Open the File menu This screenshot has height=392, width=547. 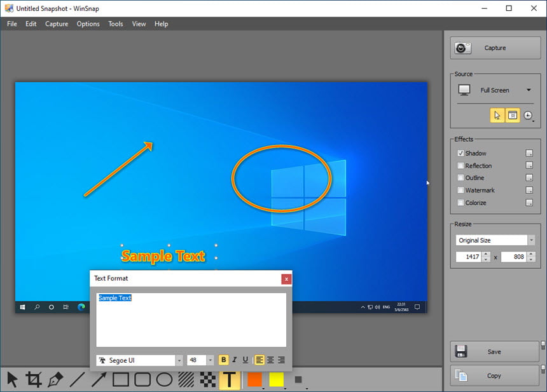(12, 24)
